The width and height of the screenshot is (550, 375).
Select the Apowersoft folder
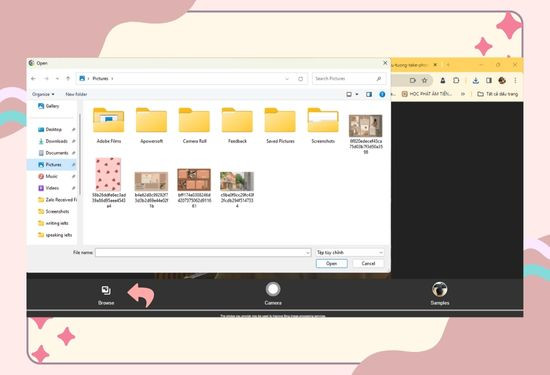click(x=152, y=125)
